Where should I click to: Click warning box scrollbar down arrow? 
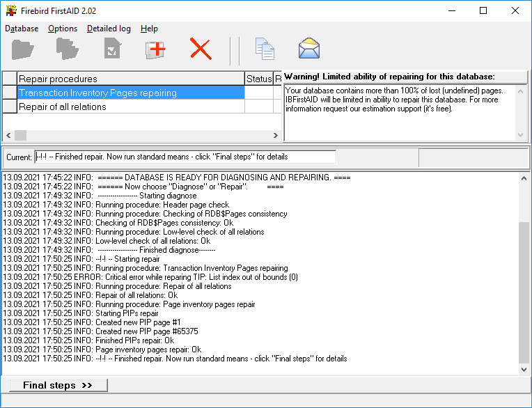tap(520, 135)
